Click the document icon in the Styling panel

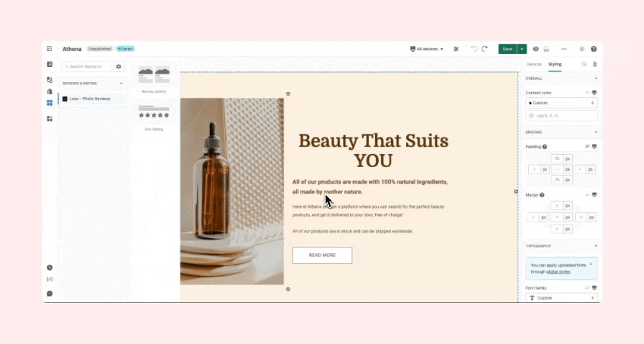pos(594,64)
